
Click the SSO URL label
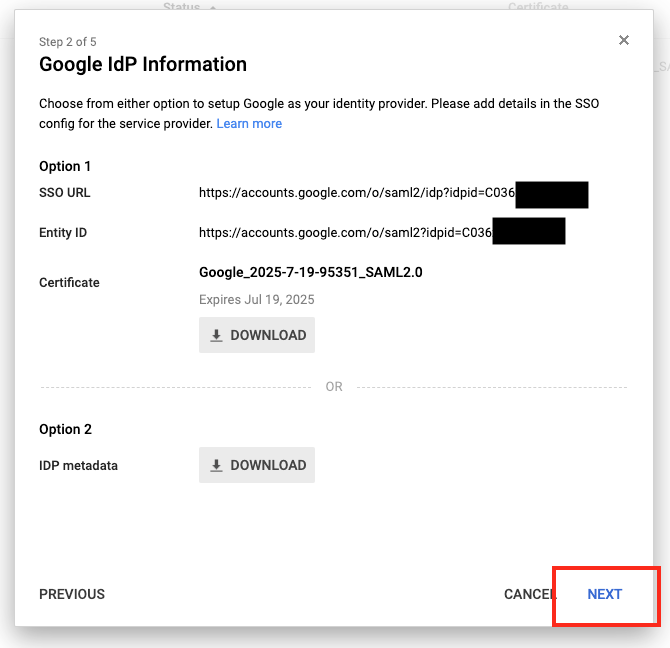(65, 193)
